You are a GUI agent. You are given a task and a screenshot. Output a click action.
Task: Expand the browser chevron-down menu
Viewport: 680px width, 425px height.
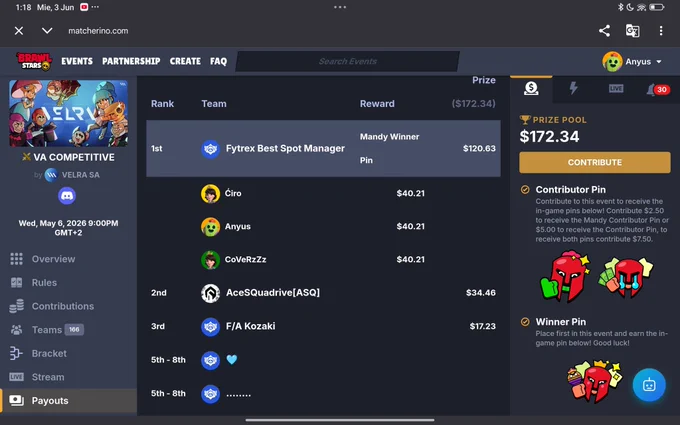[x=47, y=31]
